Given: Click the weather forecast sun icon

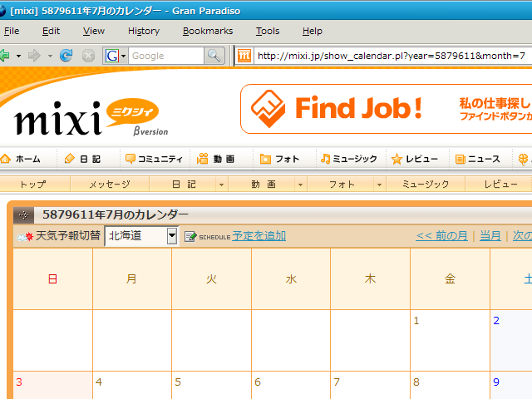Looking at the screenshot, I should (26, 236).
